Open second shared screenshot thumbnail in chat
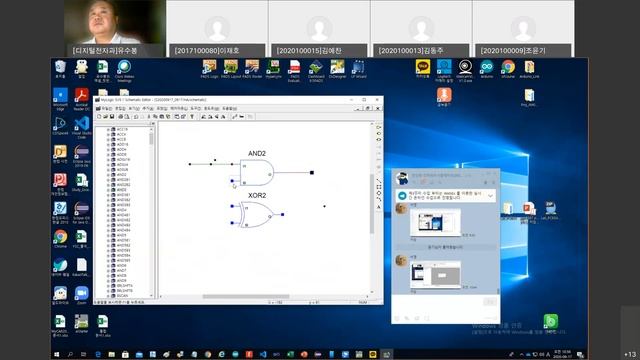The height and width of the screenshot is (360, 640). (x=436, y=275)
